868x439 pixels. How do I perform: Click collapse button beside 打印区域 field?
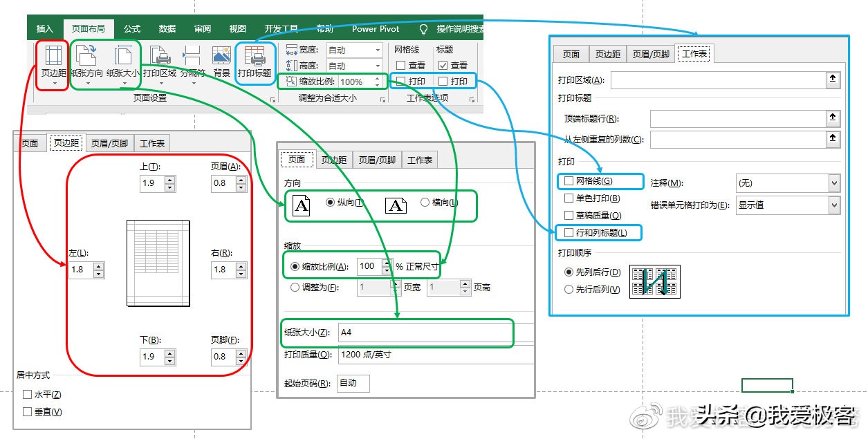pos(833,80)
